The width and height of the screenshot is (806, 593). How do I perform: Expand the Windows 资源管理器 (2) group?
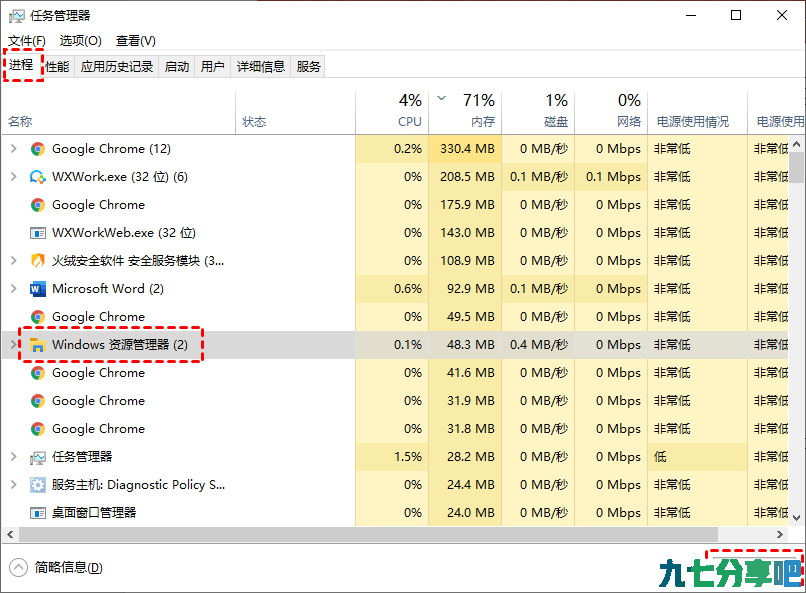(14, 345)
